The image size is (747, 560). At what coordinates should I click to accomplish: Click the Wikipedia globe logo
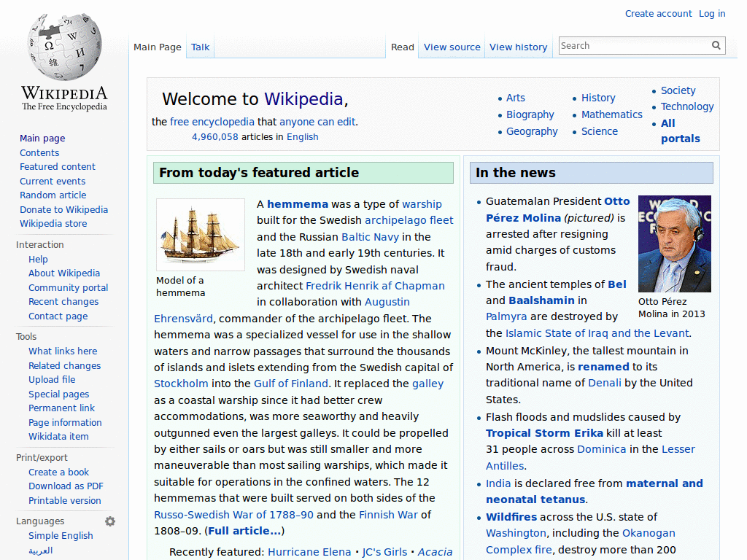pos(64,47)
